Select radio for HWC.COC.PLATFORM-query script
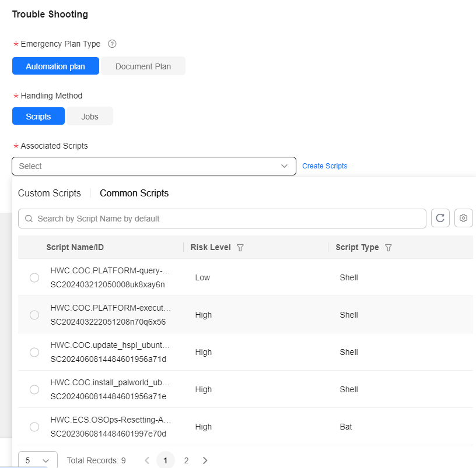Image resolution: width=476 pixels, height=468 pixels. (x=34, y=277)
